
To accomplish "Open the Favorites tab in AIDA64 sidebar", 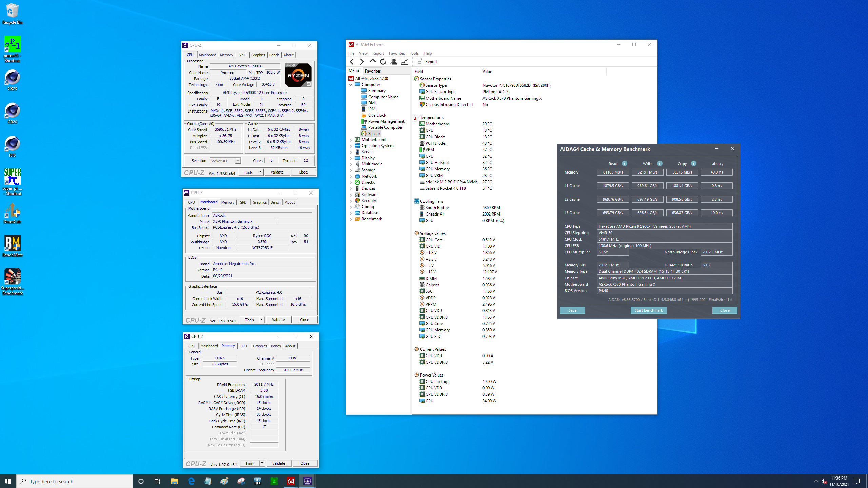I will [373, 71].
